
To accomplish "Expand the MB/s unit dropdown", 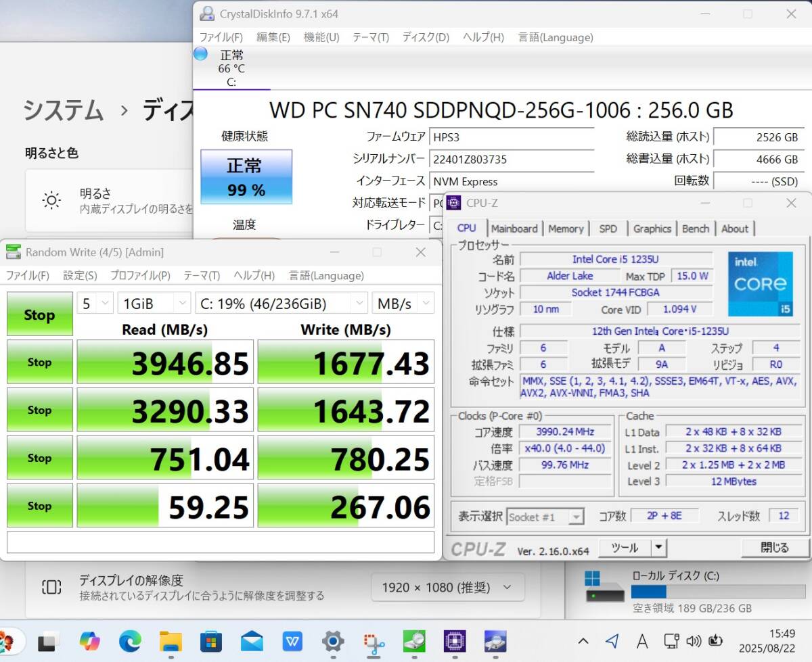I will tap(403, 304).
